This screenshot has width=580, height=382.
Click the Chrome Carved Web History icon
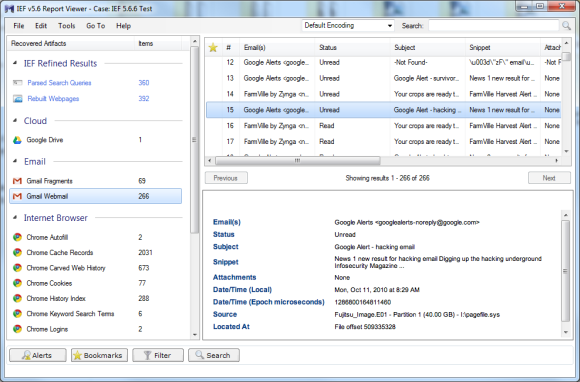[17, 268]
